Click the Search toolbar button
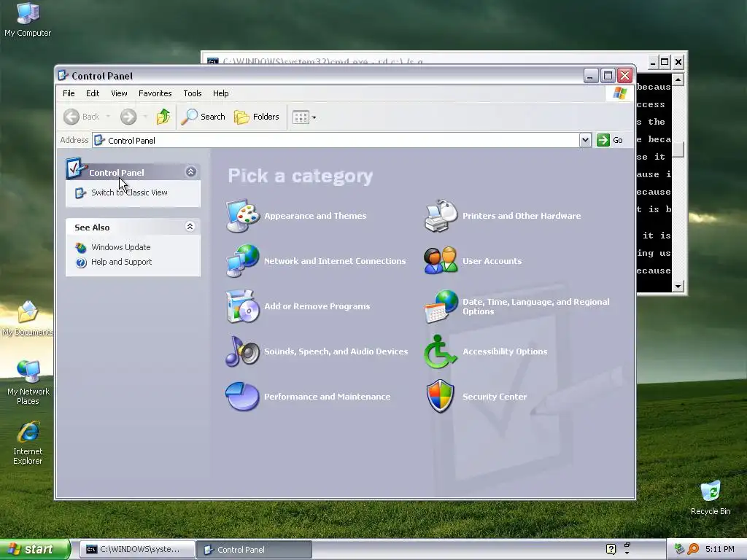The image size is (747, 560). pyautogui.click(x=204, y=117)
